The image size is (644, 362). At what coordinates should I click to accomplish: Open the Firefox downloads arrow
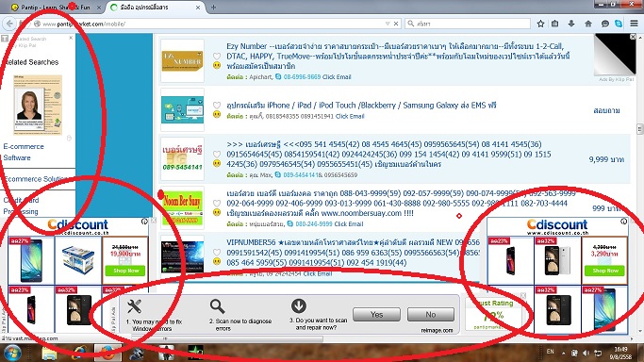571,24
